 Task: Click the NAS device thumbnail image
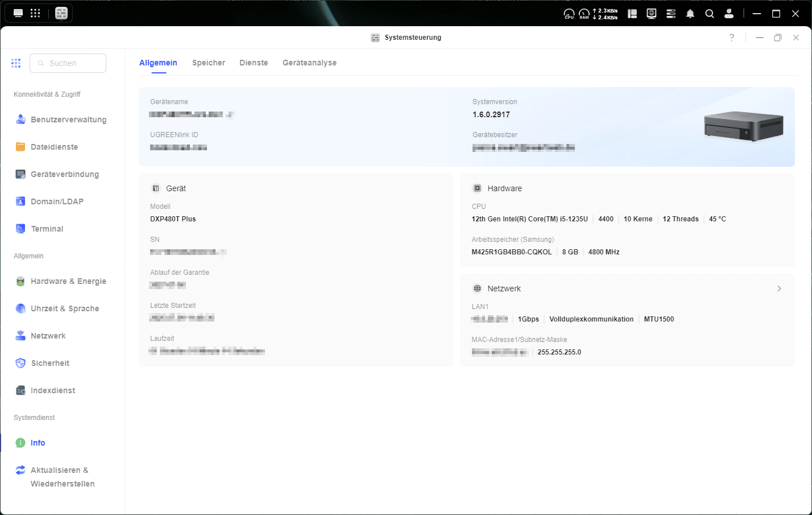point(743,126)
